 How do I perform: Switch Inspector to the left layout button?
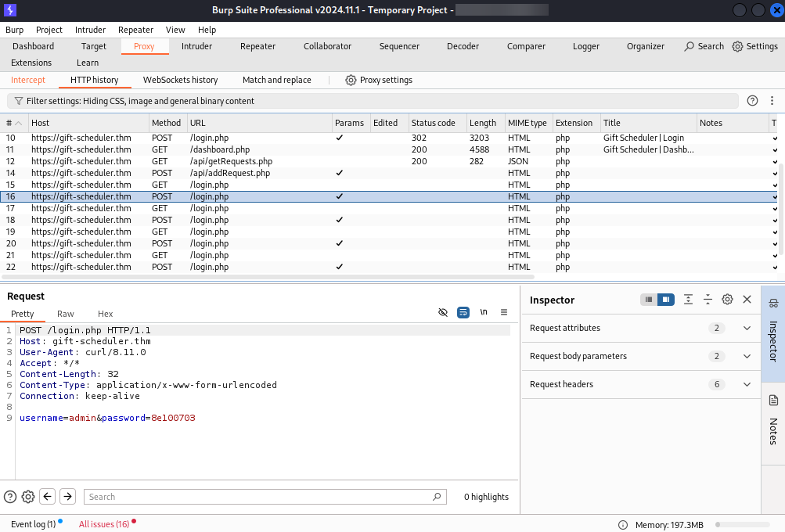[649, 300]
